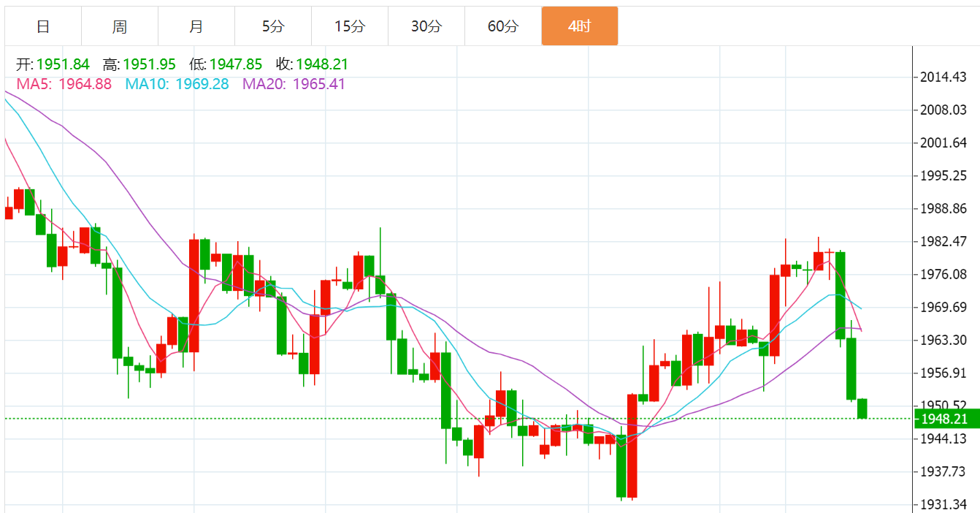The width and height of the screenshot is (980, 513).
Task: Click the MA5: 1964.88 indicator label
Action: pyautogui.click(x=64, y=84)
